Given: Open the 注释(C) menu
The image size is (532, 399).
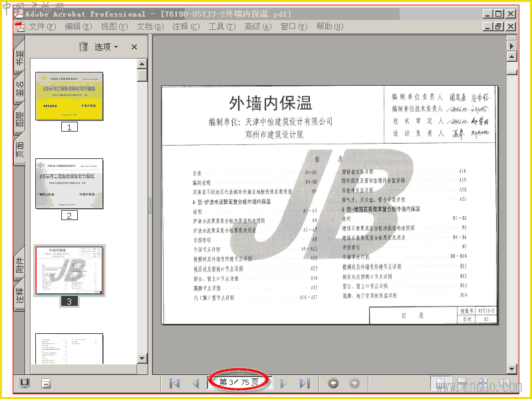Looking at the screenshot, I should pyautogui.click(x=186, y=27).
